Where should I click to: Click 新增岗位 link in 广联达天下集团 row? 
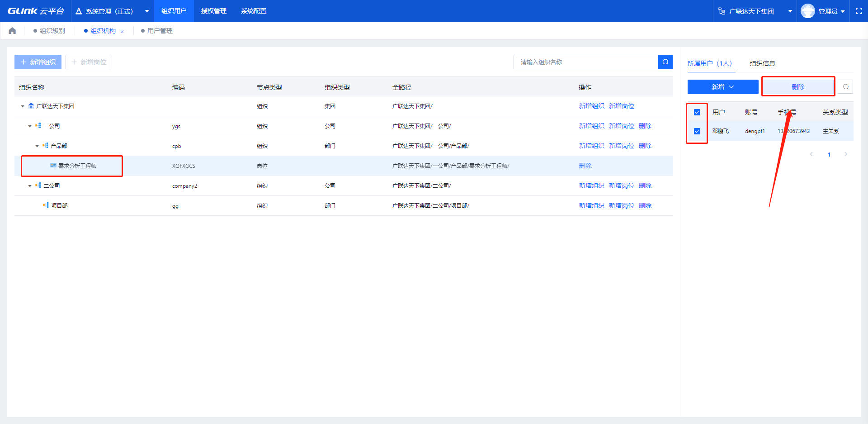click(622, 106)
